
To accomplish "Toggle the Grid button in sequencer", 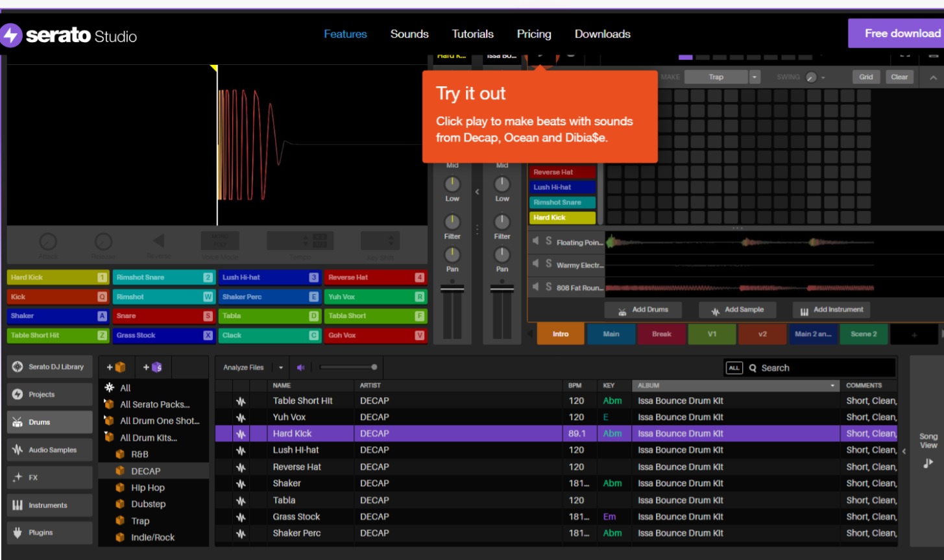I will [866, 77].
